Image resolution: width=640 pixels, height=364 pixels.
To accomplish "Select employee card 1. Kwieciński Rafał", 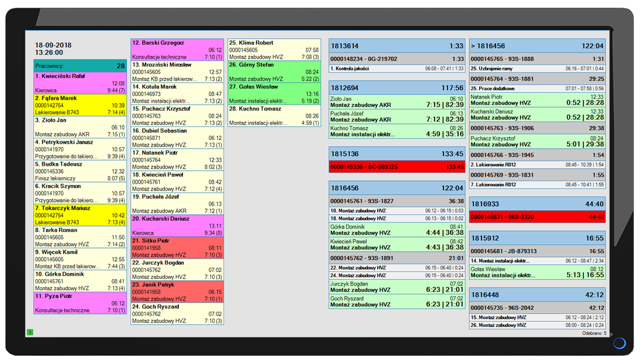I will click(x=80, y=83).
